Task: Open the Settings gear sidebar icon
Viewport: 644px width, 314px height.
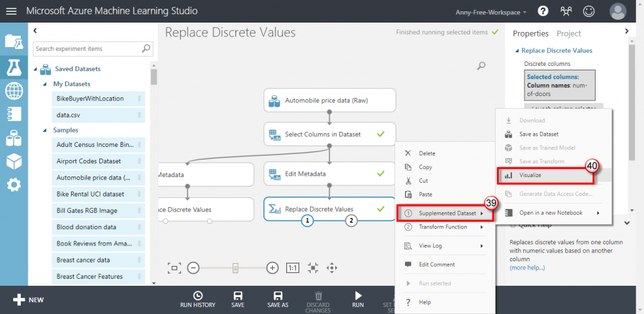Action: click(x=14, y=186)
